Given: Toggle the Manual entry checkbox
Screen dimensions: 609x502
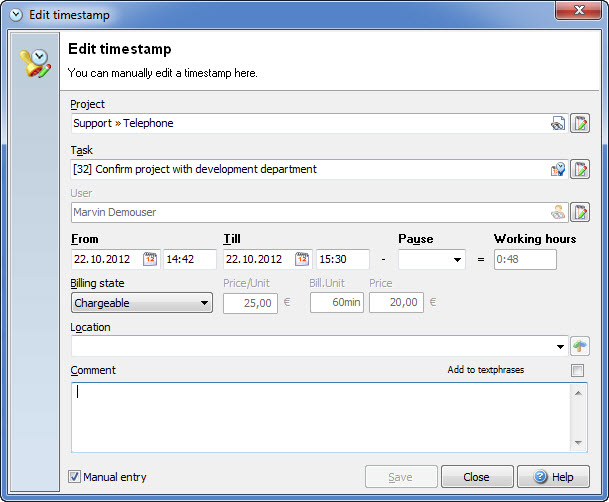Looking at the screenshot, I should point(74,476).
